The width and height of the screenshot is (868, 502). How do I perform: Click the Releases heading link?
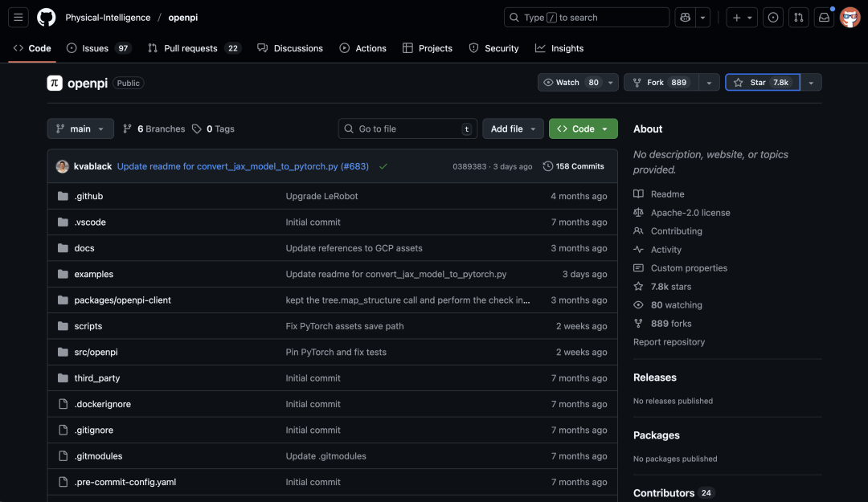655,378
